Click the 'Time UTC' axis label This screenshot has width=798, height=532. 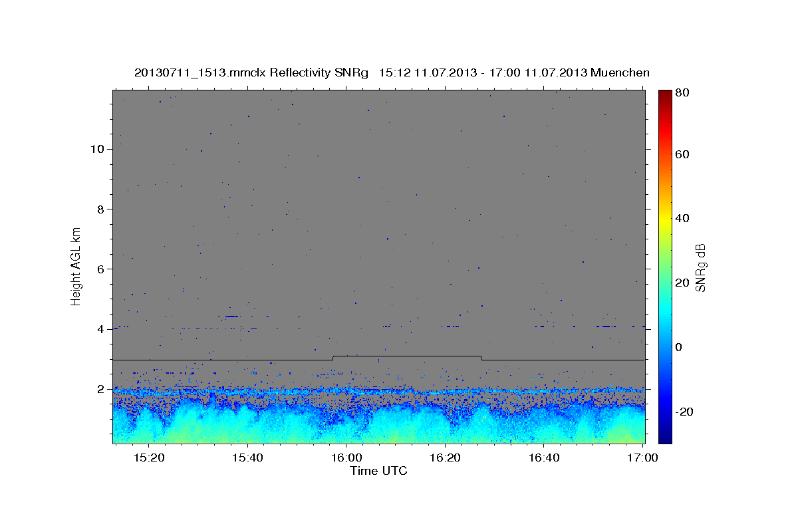[378, 471]
